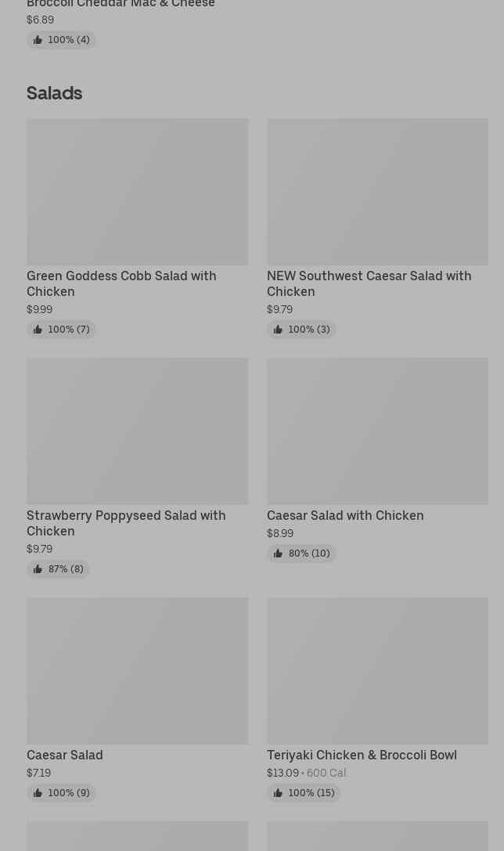Select Green Goddess Cobb Salad with Chicken title
504x851 pixels.
121,283
